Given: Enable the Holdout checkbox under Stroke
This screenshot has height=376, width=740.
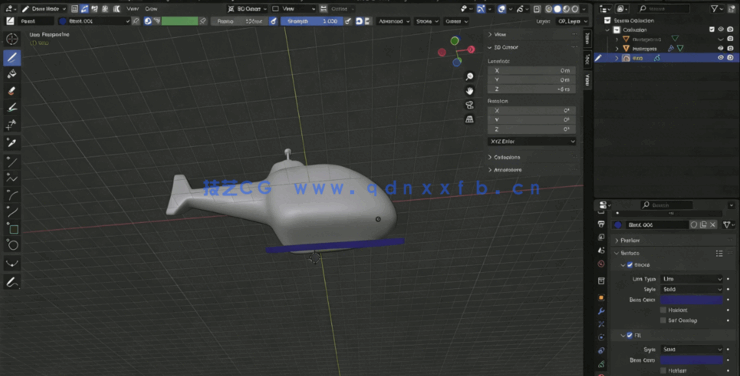Looking at the screenshot, I should click(663, 310).
